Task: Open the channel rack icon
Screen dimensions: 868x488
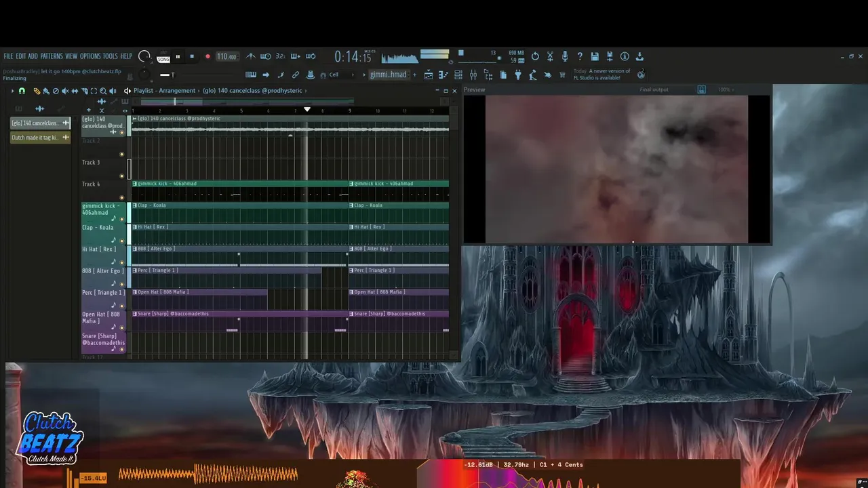Action: (x=458, y=75)
